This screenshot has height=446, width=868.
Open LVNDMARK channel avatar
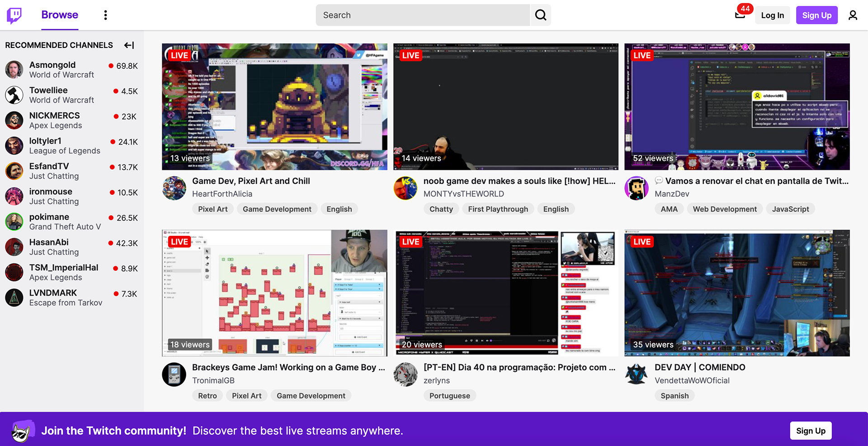coord(14,297)
